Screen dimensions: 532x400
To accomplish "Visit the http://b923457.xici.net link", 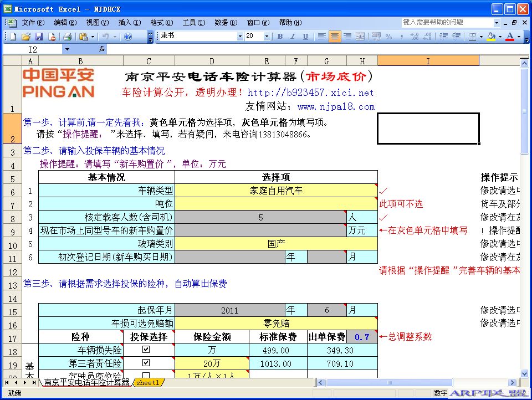I will pyautogui.click(x=310, y=93).
